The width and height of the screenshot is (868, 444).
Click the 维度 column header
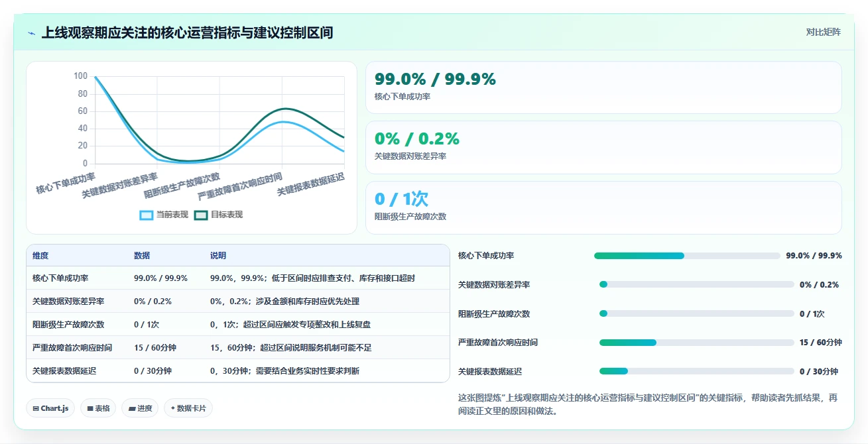(40, 256)
